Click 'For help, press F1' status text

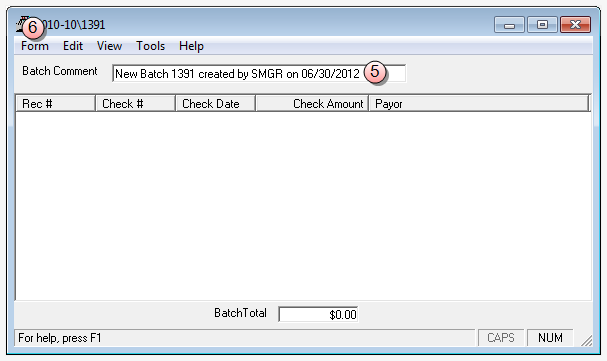coord(60,338)
